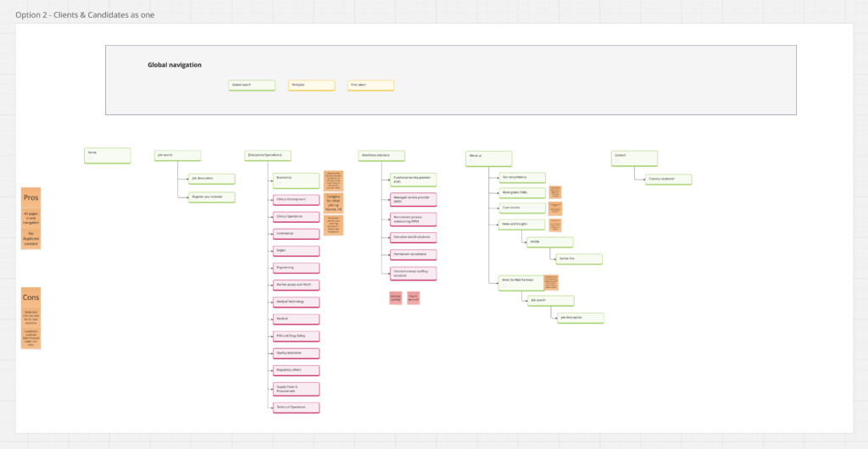Click the Global search card
Viewport: 868px width, 449px height.
coord(252,86)
